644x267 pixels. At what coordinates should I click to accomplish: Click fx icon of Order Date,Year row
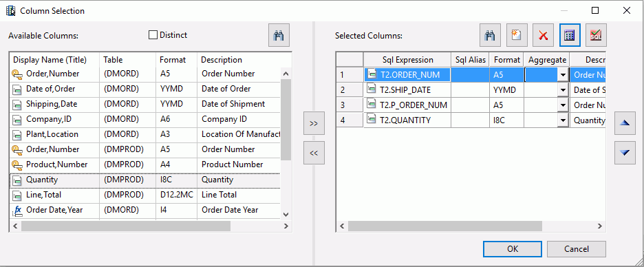tap(17, 211)
